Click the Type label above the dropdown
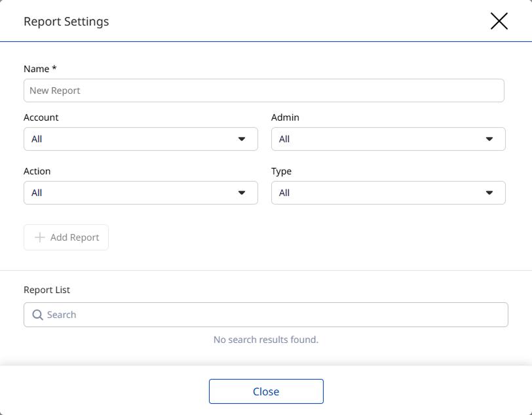The width and height of the screenshot is (532, 415). 281,171
